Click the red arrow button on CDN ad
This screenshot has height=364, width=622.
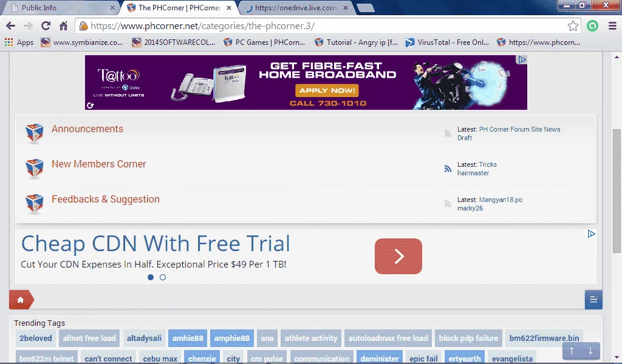(398, 256)
